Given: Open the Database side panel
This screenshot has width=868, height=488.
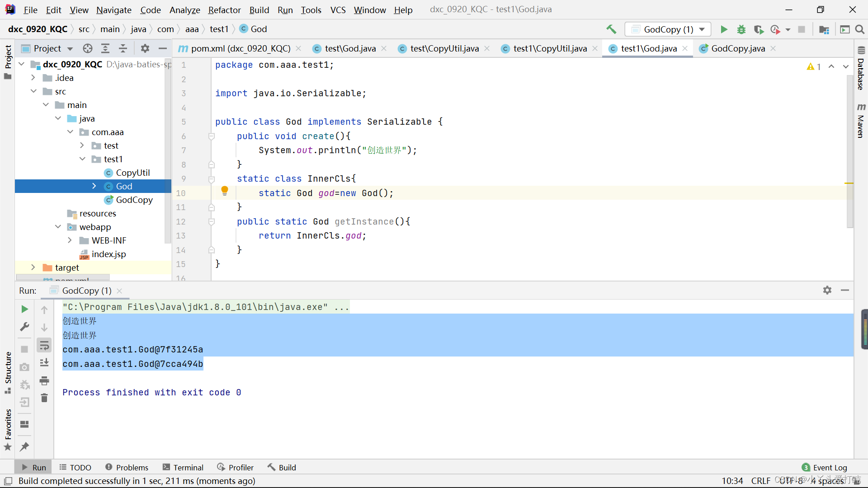Looking at the screenshot, I should 861,69.
